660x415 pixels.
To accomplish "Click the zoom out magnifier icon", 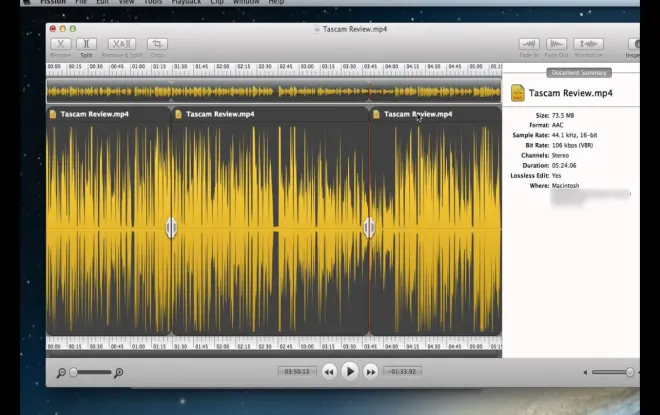I will 61,372.
